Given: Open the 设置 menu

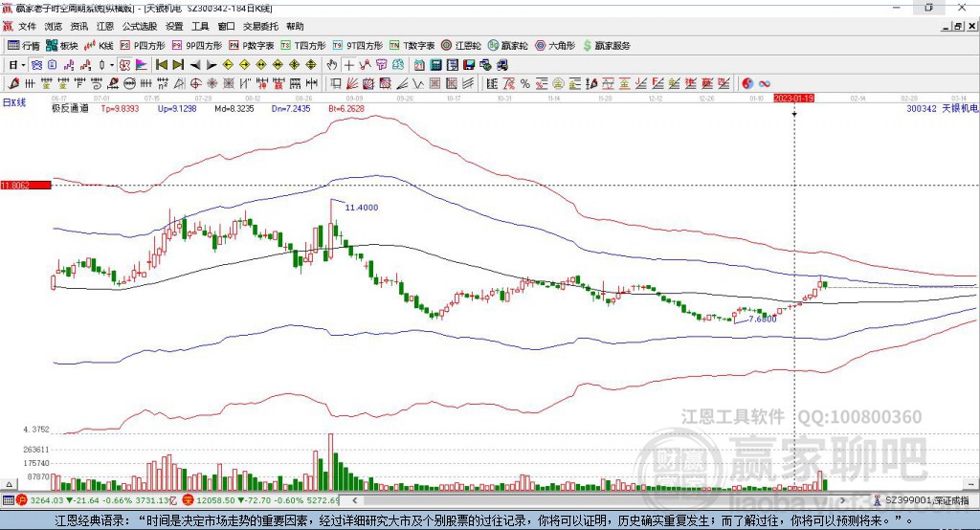Looking at the screenshot, I should pyautogui.click(x=174, y=26).
